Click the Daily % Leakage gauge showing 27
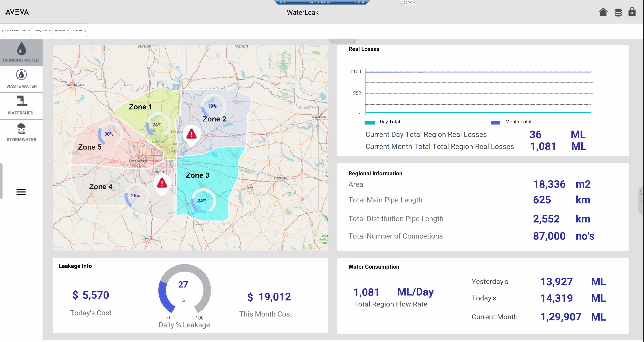The width and height of the screenshot is (644, 342). pyautogui.click(x=184, y=289)
